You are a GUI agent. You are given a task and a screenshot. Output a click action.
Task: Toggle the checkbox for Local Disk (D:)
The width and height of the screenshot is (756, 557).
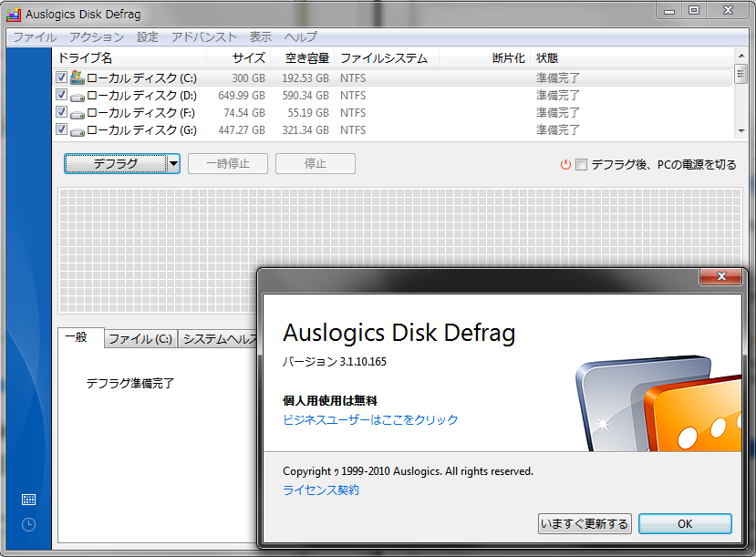click(61, 95)
